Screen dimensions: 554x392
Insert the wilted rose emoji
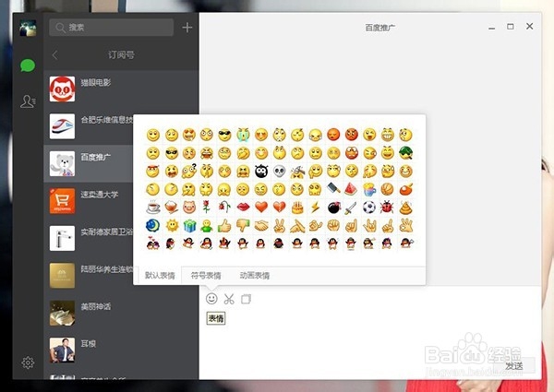224,208
